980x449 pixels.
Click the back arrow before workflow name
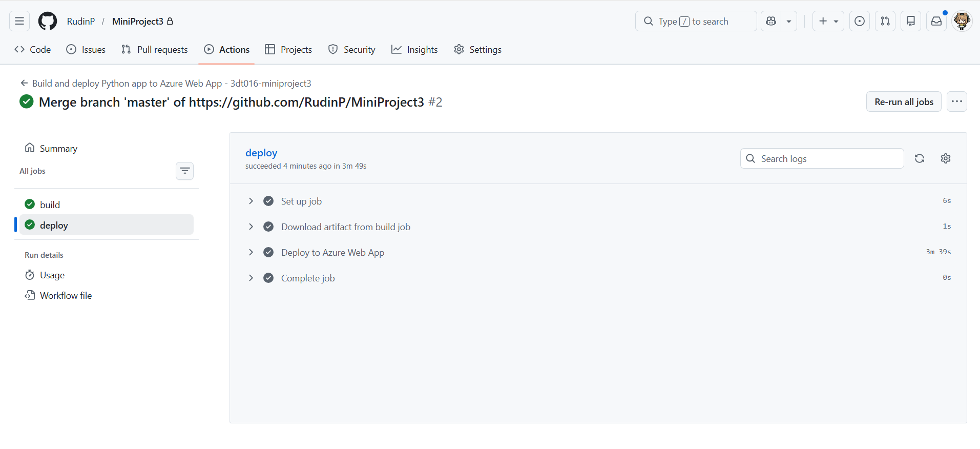pos(24,83)
